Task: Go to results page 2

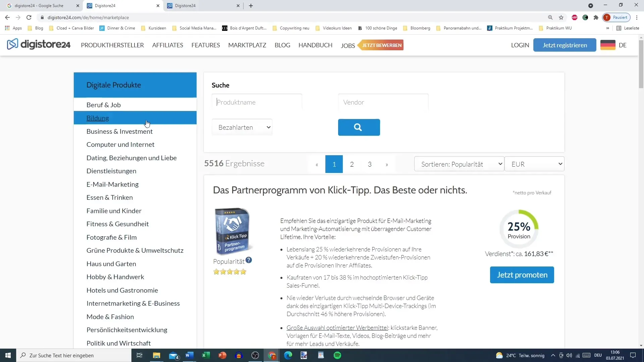Action: 352,164
